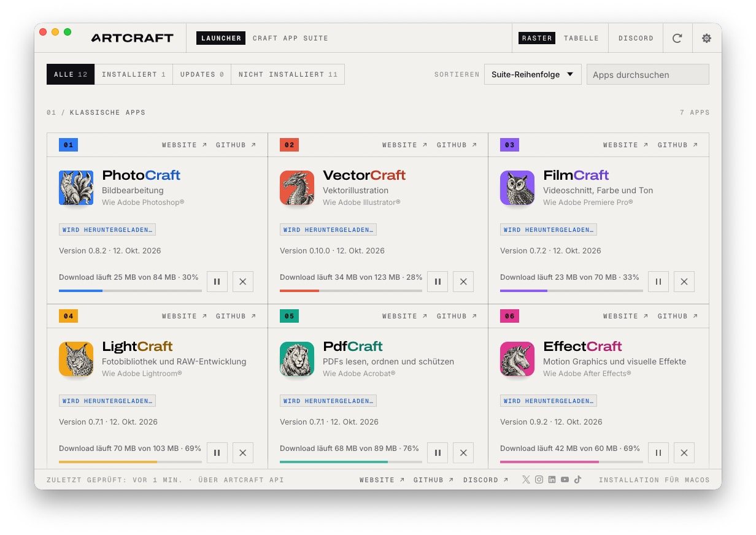This screenshot has height=535, width=756.
Task: Open the Instagram icon in footer
Action: point(539,480)
